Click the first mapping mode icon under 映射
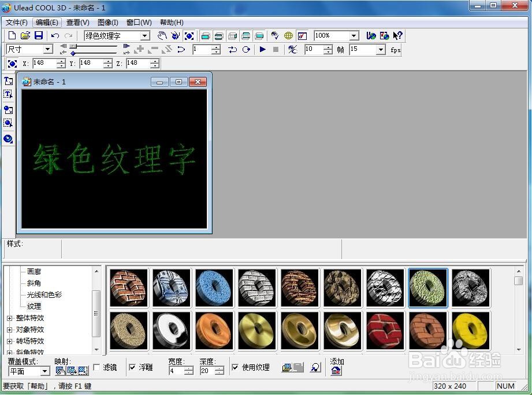The width and height of the screenshot is (532, 395). point(61,370)
